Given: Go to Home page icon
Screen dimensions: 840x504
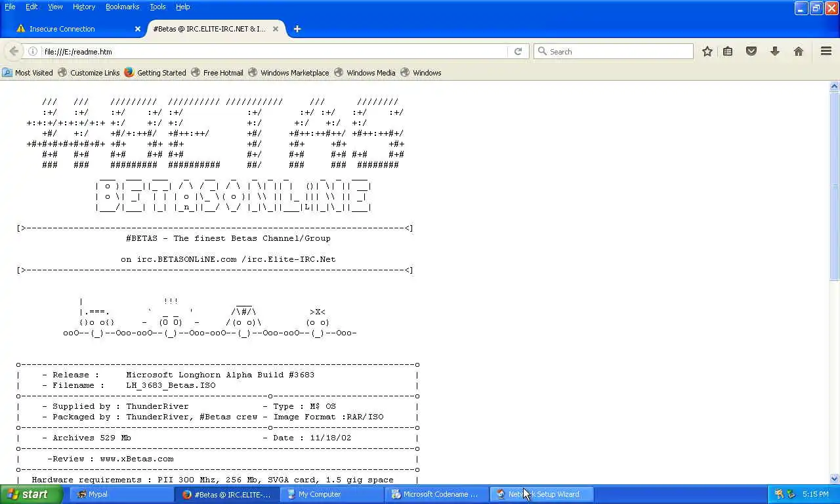Looking at the screenshot, I should 799,51.
